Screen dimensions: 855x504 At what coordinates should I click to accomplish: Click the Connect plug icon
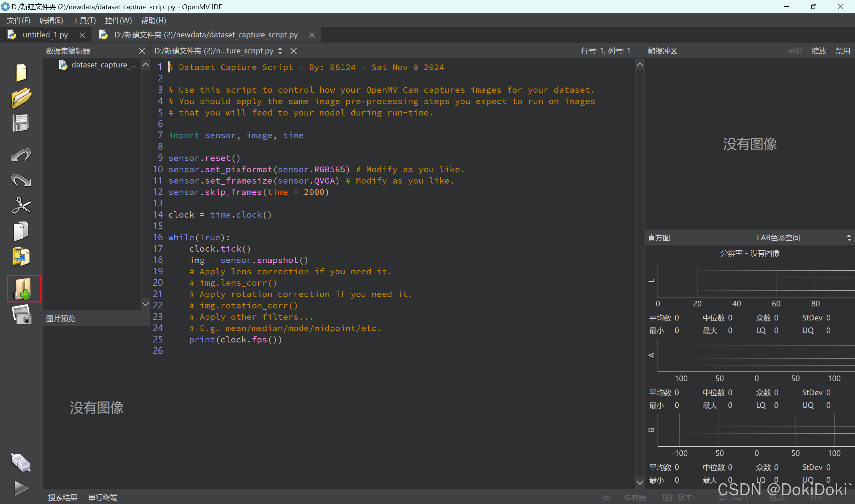click(x=21, y=463)
